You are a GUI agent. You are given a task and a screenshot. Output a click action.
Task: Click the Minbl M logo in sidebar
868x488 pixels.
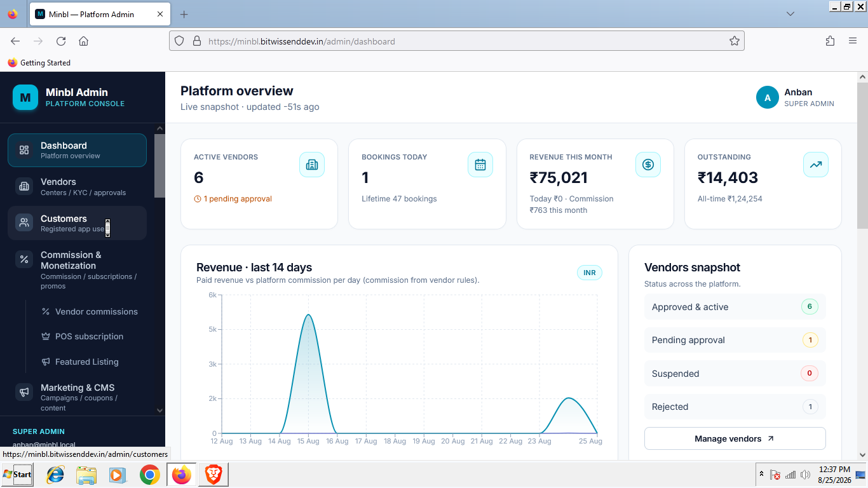click(25, 97)
